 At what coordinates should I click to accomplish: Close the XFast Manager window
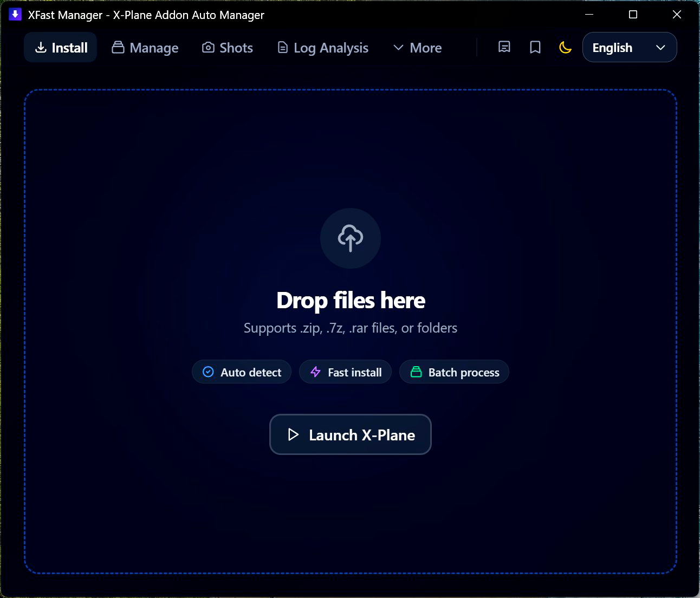tap(677, 15)
